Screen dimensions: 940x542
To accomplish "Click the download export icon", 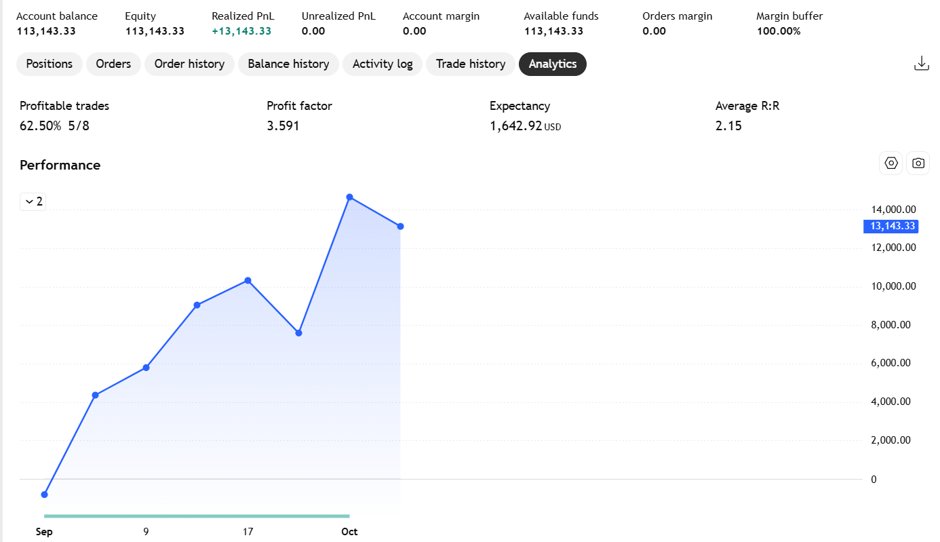I will tap(921, 64).
